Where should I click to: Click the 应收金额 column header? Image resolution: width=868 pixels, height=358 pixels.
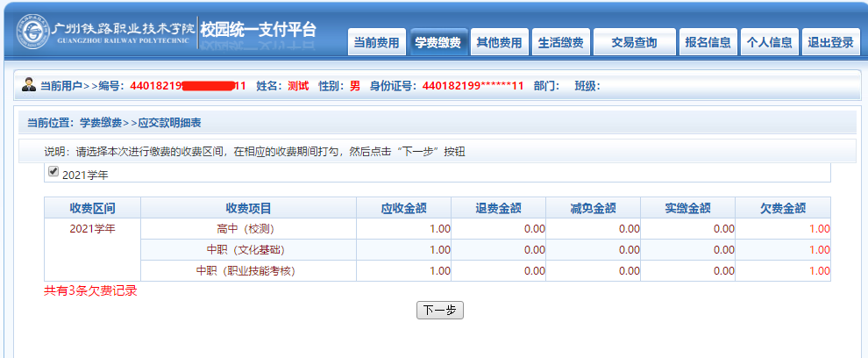(x=403, y=208)
